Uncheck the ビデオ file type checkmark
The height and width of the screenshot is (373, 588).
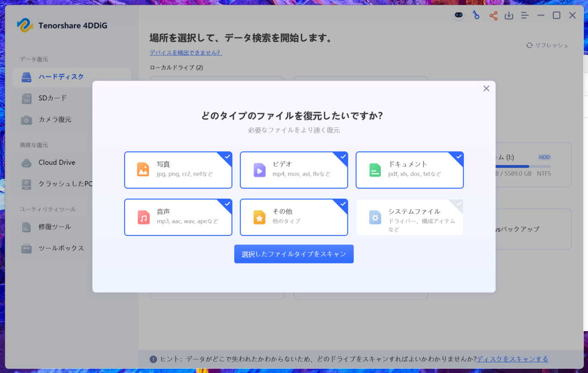[x=343, y=157]
